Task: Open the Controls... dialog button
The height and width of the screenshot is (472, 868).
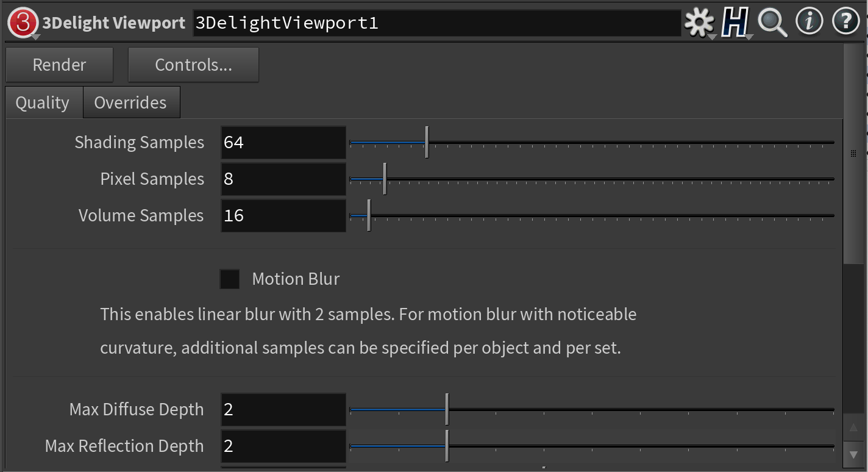Action: click(193, 65)
